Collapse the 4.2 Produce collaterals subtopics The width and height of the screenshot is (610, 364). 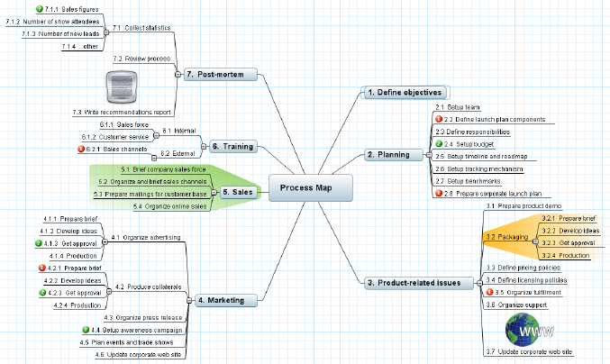(x=108, y=291)
